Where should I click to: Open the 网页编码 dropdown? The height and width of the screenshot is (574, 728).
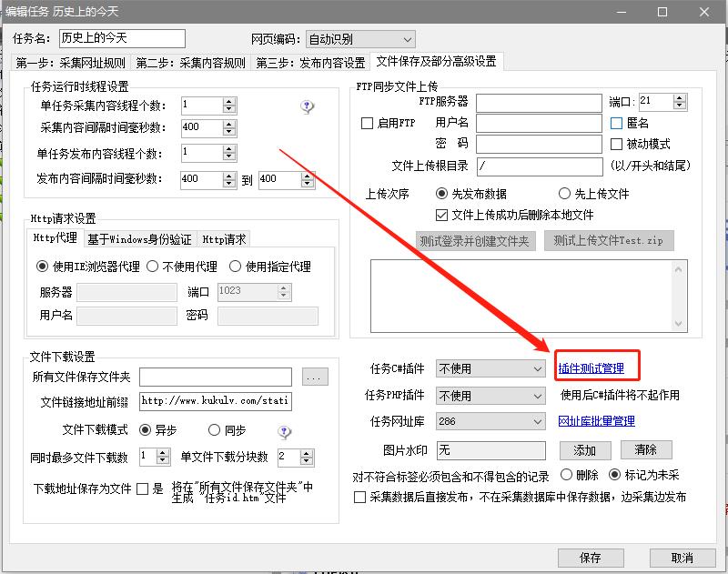coord(359,39)
